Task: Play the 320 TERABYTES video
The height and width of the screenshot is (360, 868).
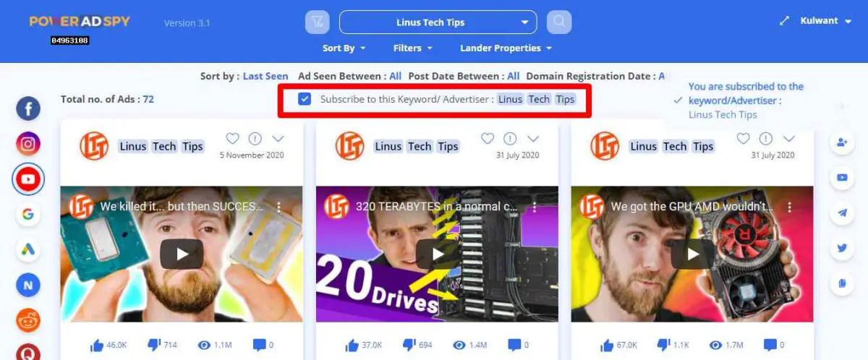Action: tap(437, 254)
